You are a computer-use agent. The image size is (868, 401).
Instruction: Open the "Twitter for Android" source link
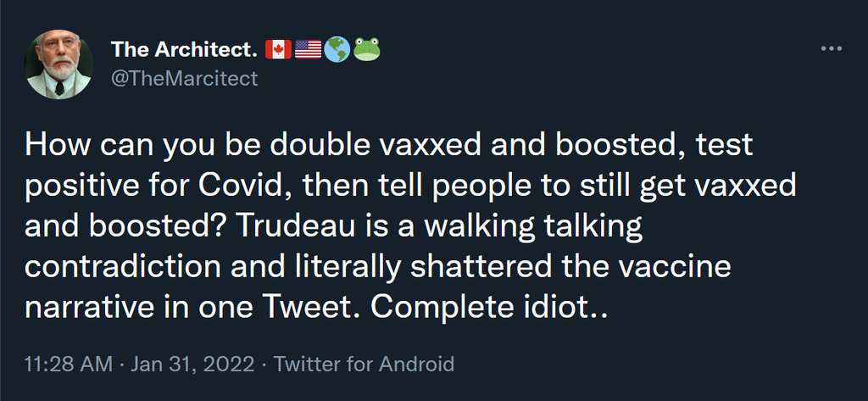point(364,365)
